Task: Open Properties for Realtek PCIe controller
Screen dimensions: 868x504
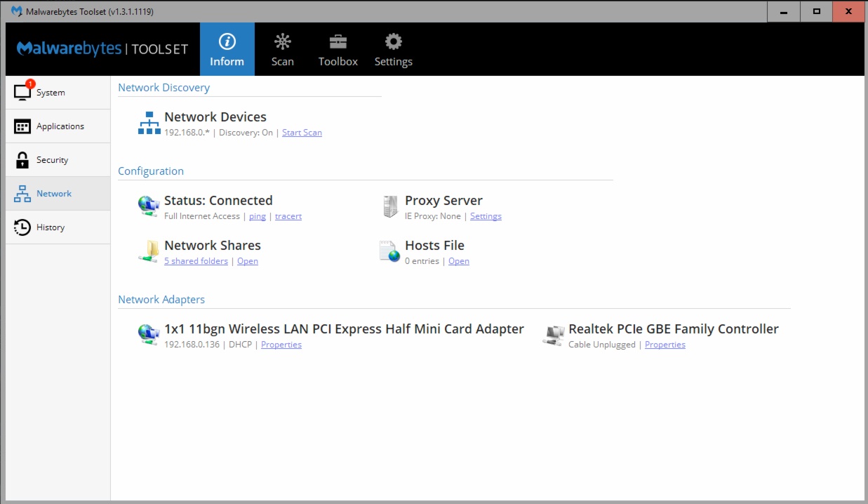Action: [x=665, y=345]
